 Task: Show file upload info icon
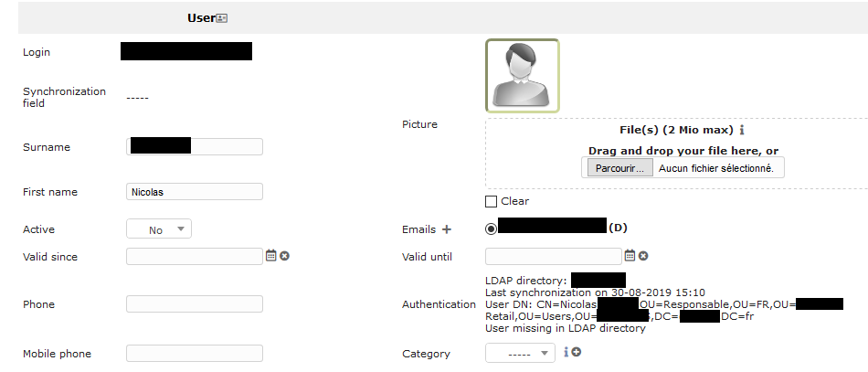(x=742, y=130)
